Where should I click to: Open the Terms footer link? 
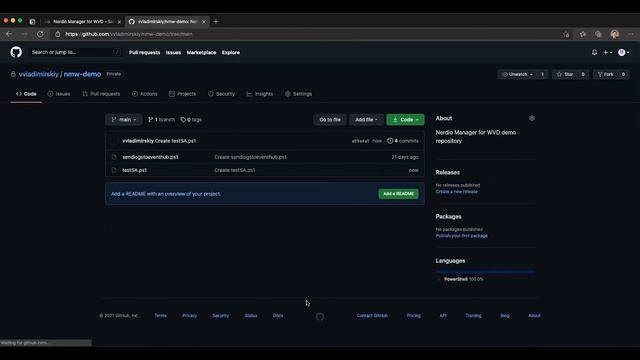(x=160, y=316)
